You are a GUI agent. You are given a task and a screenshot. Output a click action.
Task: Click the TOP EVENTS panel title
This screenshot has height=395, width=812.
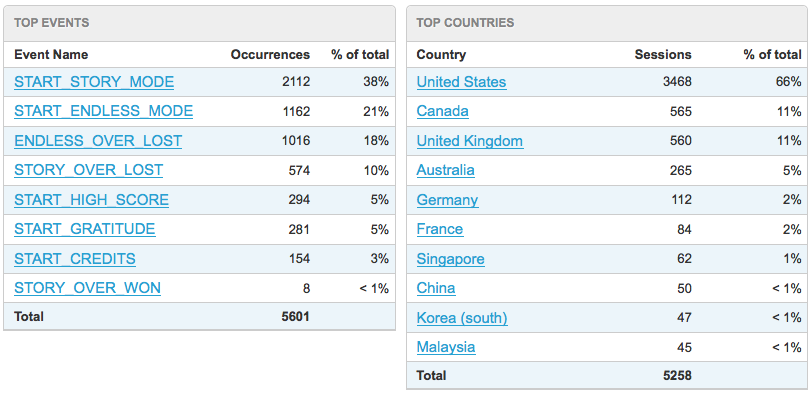coord(52,23)
